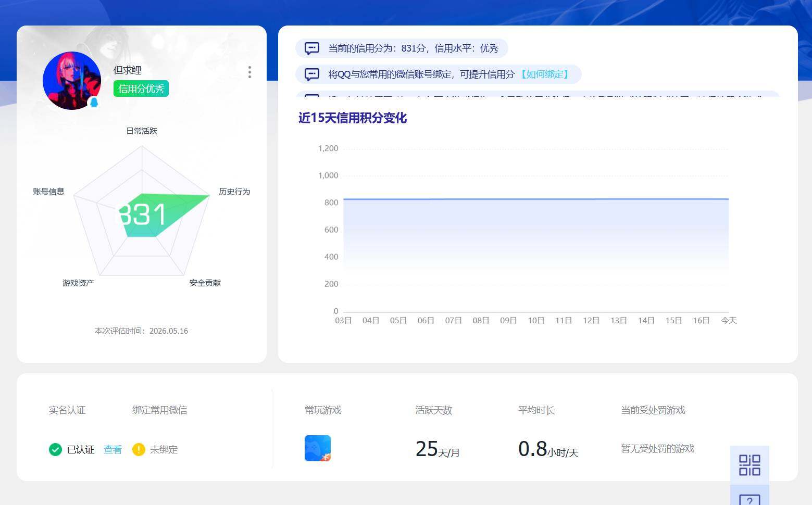This screenshot has width=812, height=505.
Task: Click the 本次评估时间:2026.05.16 text
Action: [x=141, y=331]
